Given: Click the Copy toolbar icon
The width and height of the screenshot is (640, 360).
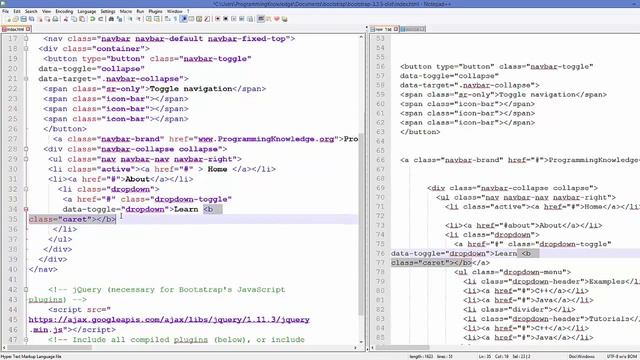Looking at the screenshot, I should (x=74, y=19).
